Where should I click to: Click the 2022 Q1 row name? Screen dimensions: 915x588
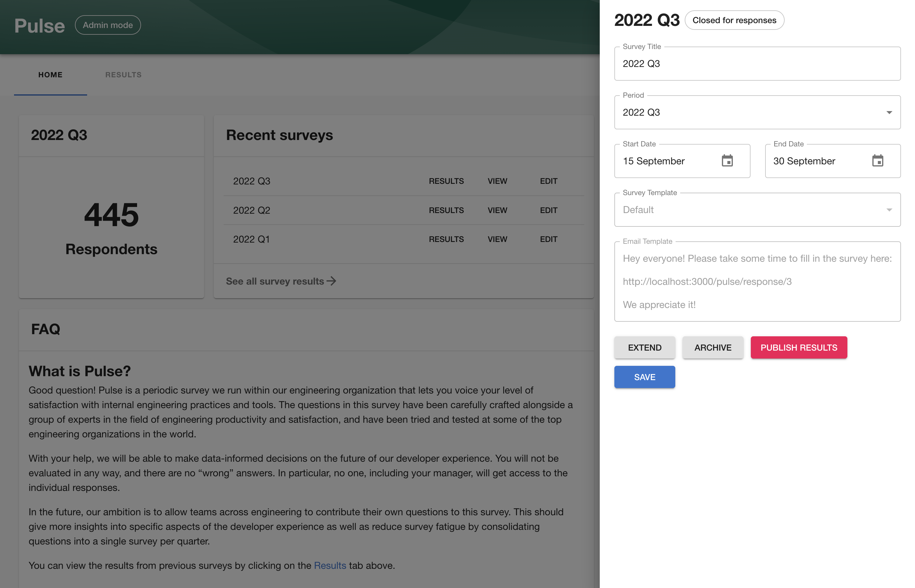tap(251, 240)
